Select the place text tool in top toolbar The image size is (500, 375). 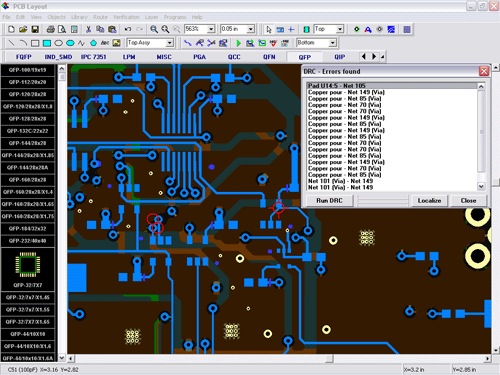click(368, 30)
